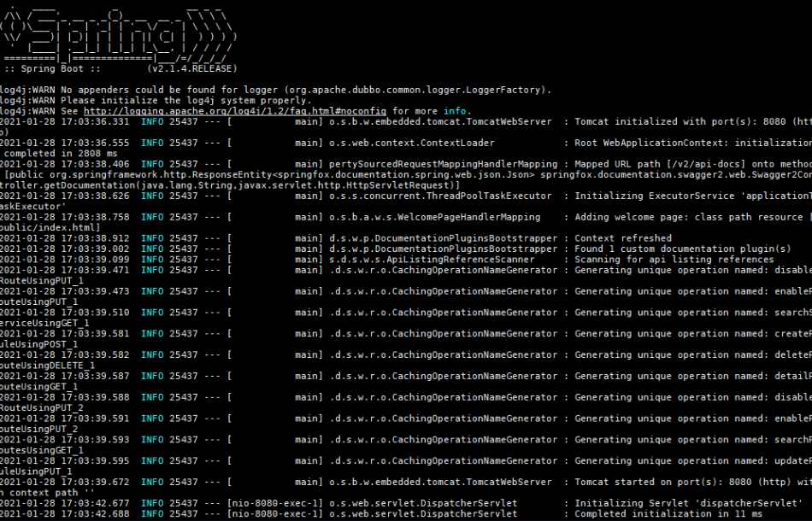Click 'Tomcat started on port(s): 8080 (http)' message
Viewport: 812px width, 521px height.
[x=683, y=482]
